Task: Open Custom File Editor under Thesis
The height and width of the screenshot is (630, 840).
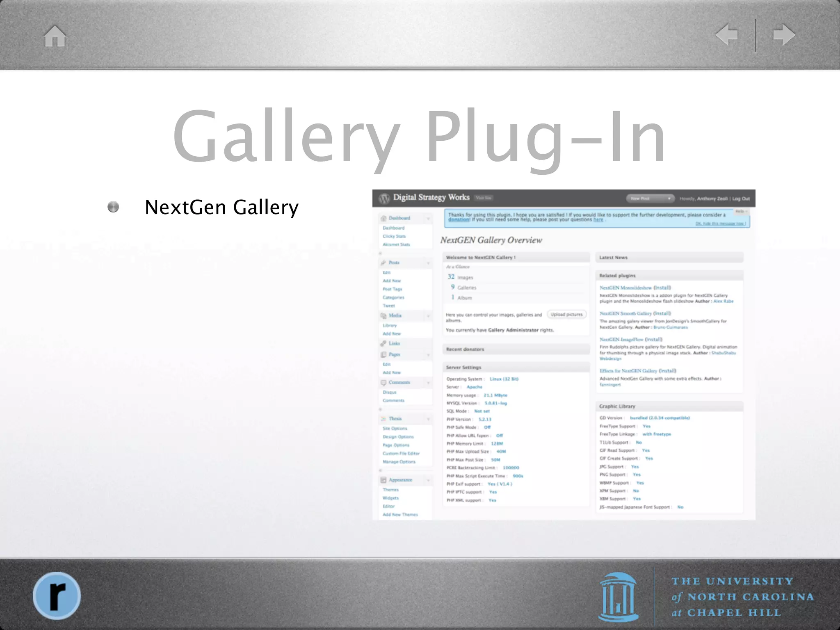Action: point(401,453)
